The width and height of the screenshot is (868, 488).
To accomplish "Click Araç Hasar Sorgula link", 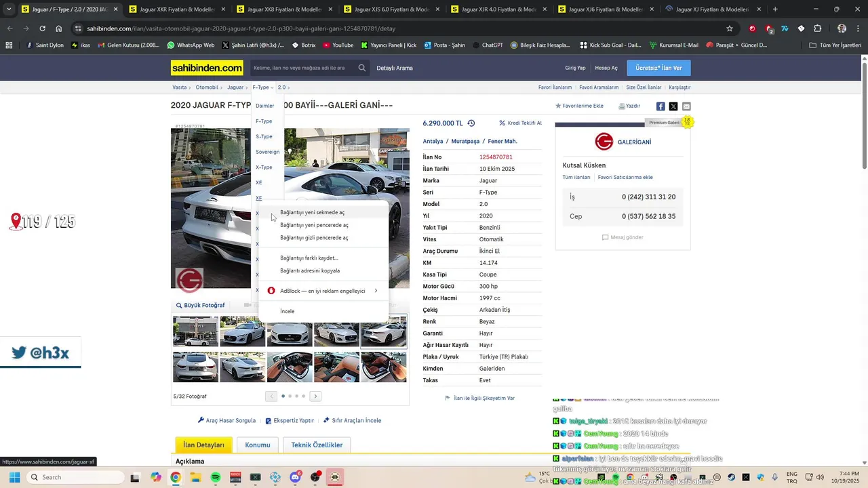I will click(x=226, y=420).
